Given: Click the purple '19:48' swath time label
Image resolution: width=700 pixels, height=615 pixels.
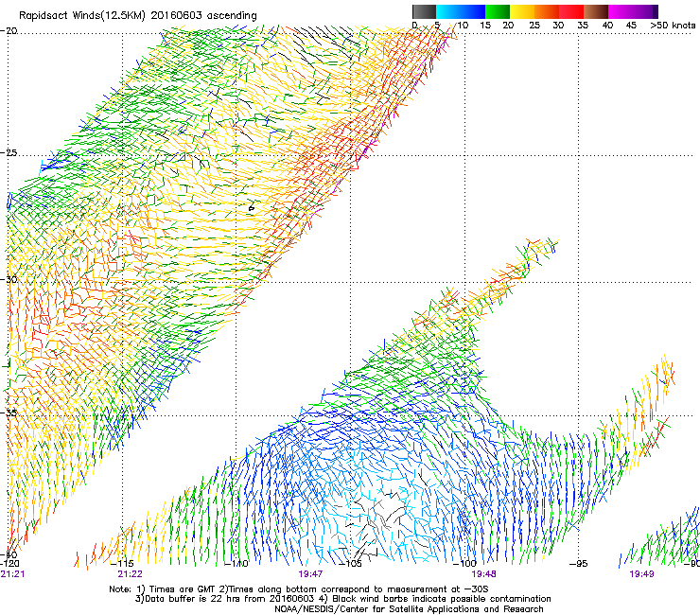Looking at the screenshot, I should pyautogui.click(x=483, y=574).
